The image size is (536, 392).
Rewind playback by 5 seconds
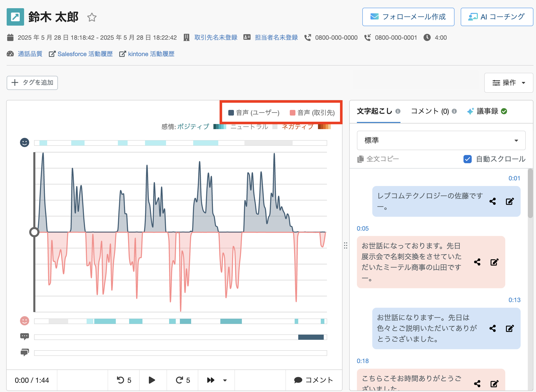tap(124, 380)
